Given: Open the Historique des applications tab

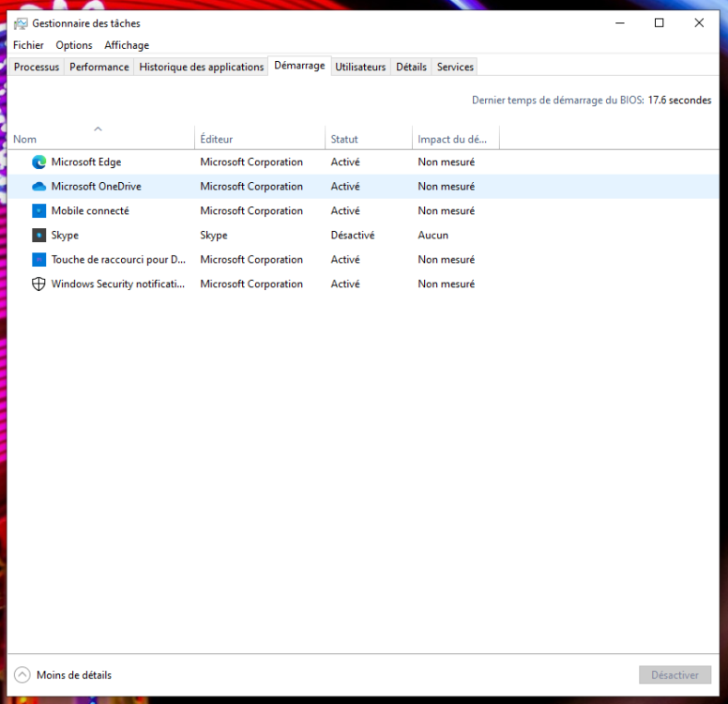Looking at the screenshot, I should 201,67.
